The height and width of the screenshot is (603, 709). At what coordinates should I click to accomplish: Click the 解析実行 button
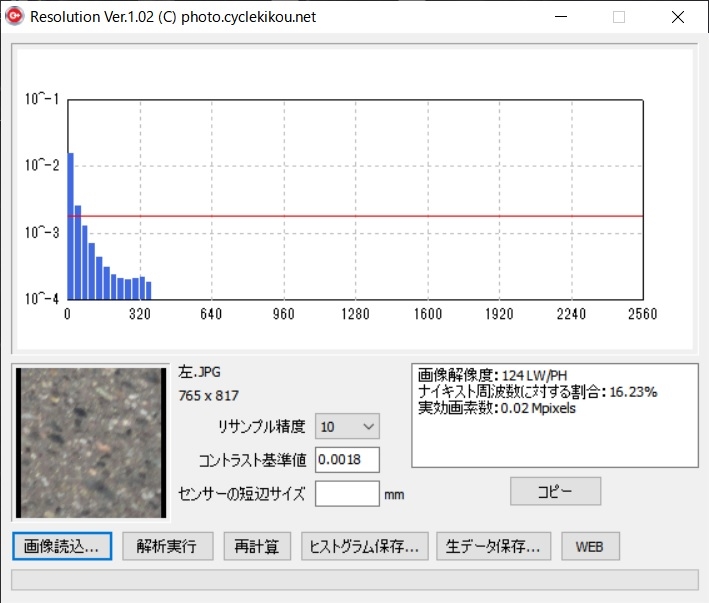click(167, 546)
